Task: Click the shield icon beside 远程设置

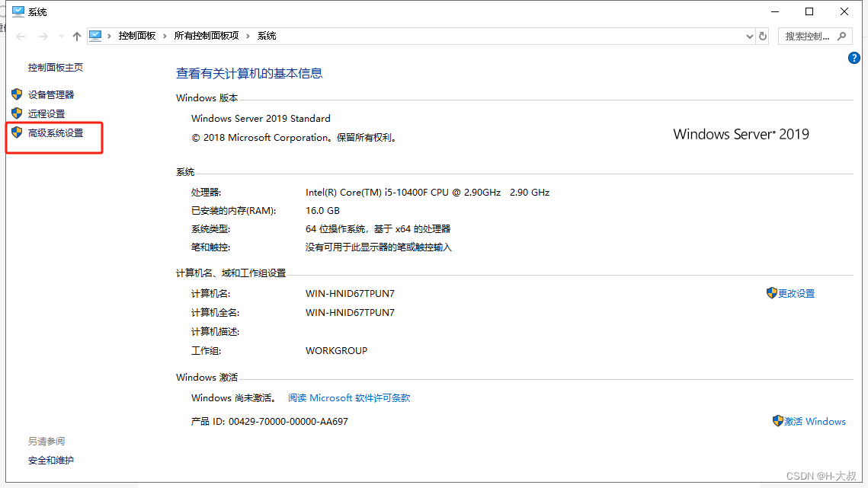Action: [x=17, y=113]
